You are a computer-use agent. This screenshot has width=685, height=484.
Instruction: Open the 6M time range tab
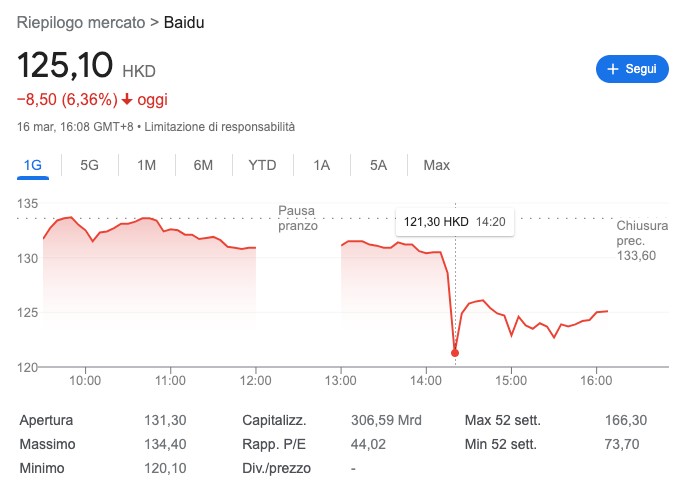click(203, 166)
